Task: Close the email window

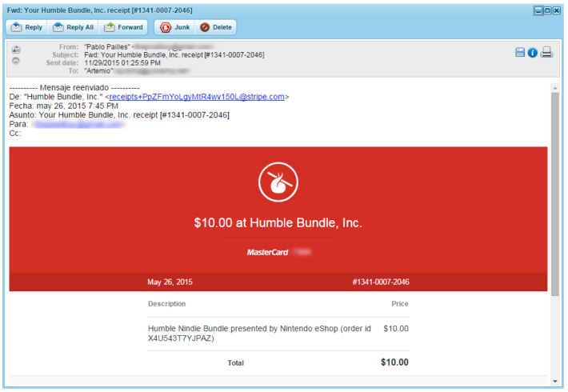Action: [557, 10]
